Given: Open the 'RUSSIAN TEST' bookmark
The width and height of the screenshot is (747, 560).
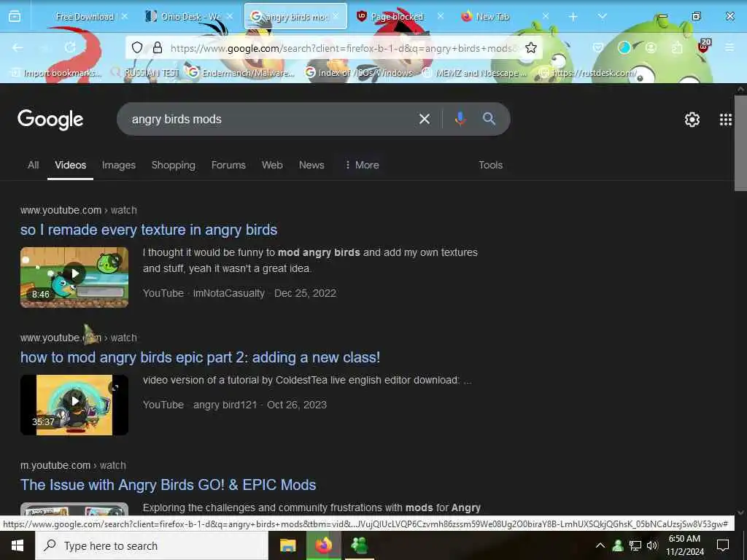Looking at the screenshot, I should (145, 73).
